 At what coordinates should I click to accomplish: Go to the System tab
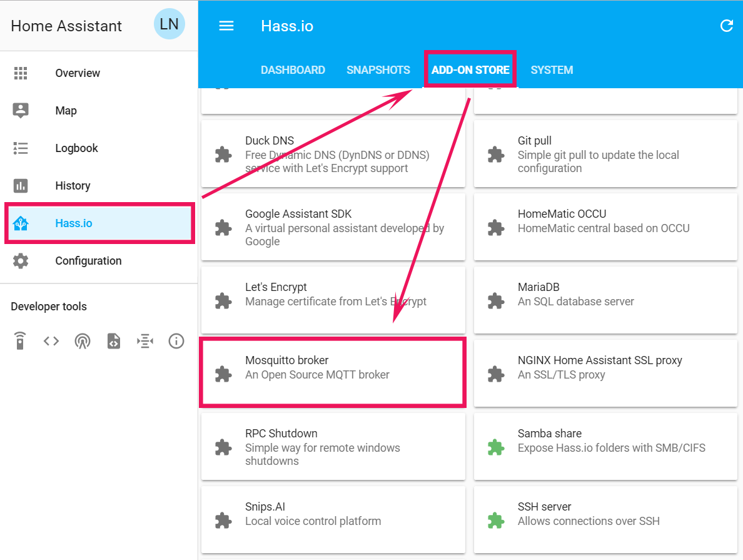552,70
